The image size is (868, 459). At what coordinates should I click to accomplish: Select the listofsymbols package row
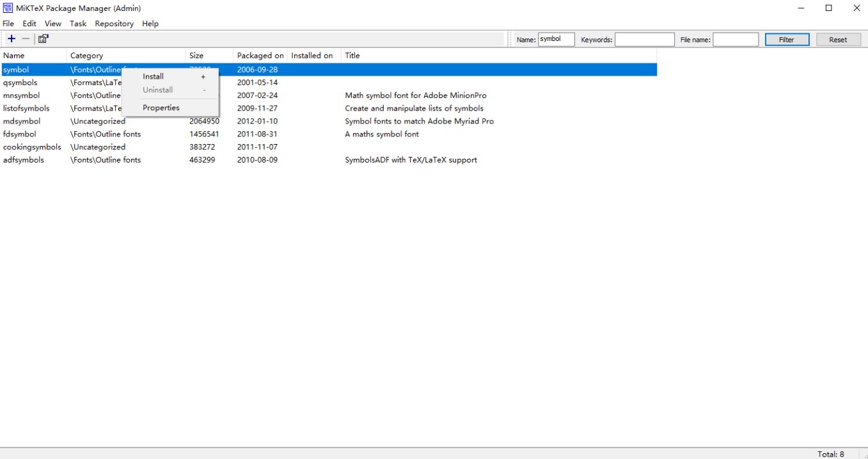click(328, 108)
